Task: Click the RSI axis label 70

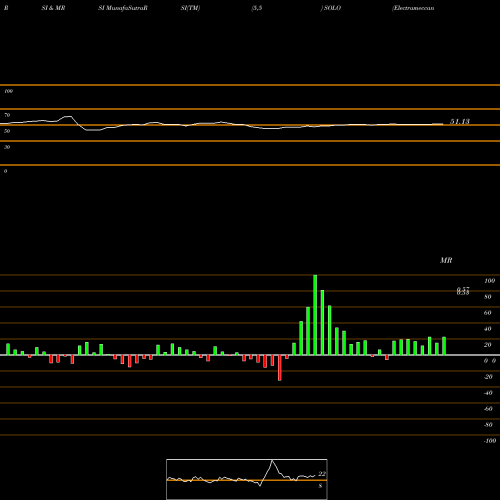Action: tap(7, 115)
